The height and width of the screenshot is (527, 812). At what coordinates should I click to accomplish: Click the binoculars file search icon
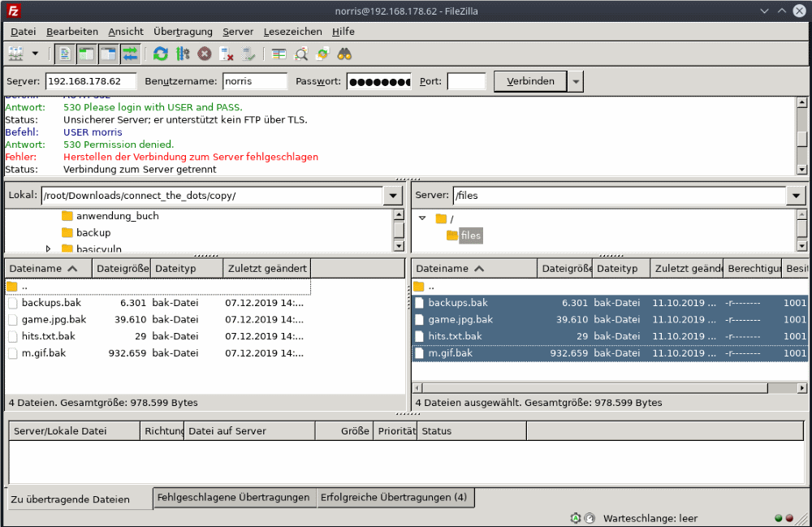pyautogui.click(x=345, y=54)
